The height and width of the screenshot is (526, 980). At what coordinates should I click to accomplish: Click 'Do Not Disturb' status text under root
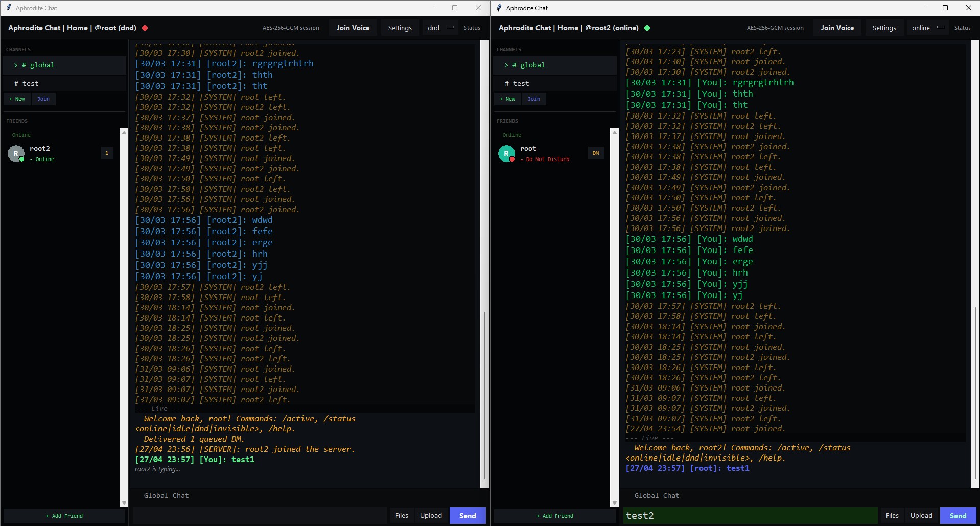(x=547, y=159)
